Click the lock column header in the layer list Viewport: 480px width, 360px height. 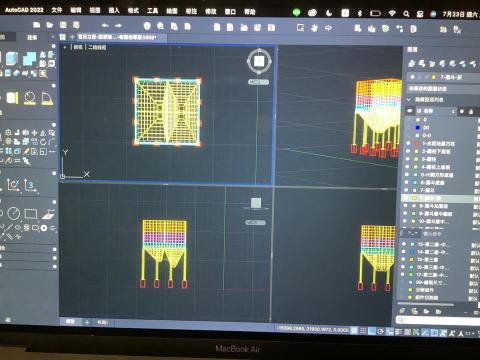(x=471, y=111)
